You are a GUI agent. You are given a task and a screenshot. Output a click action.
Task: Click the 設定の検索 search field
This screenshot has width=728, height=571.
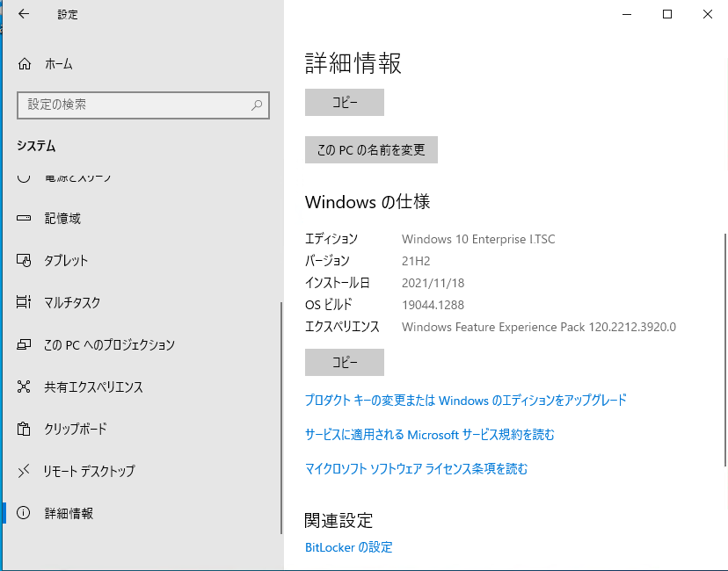coord(143,105)
